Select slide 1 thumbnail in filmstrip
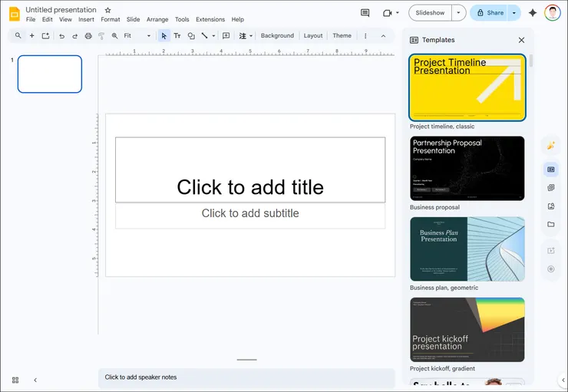This screenshot has width=568, height=392. click(x=50, y=74)
